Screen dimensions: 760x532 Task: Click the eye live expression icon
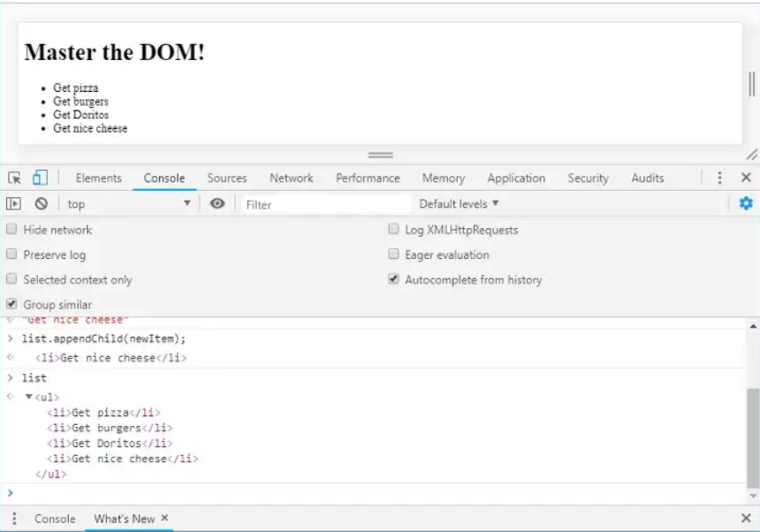pos(217,204)
